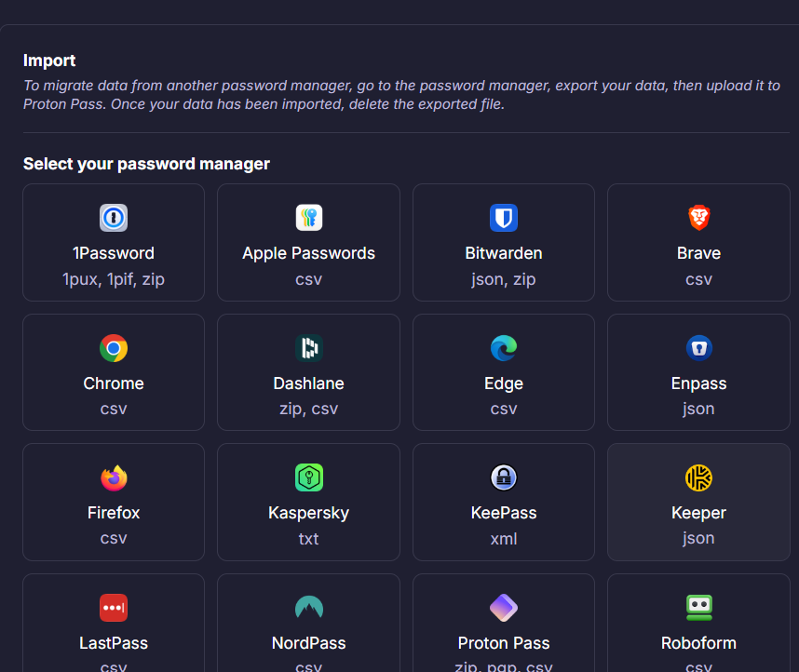
Task: Click the LastPass red icon
Action: coord(114,608)
